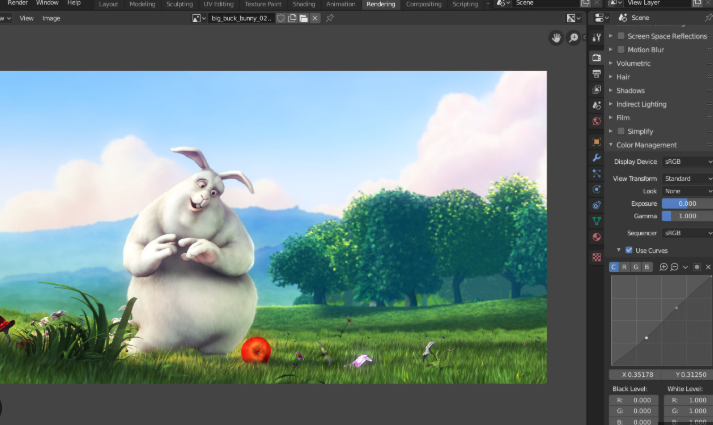The image size is (713, 425).
Task: Switch to the Shading workspace tab
Action: click(x=304, y=4)
